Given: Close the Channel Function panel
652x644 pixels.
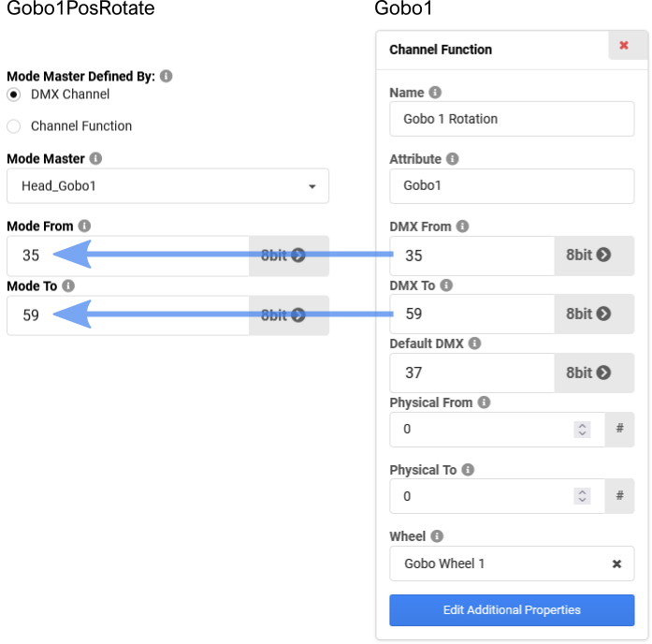Looking at the screenshot, I should pyautogui.click(x=624, y=46).
